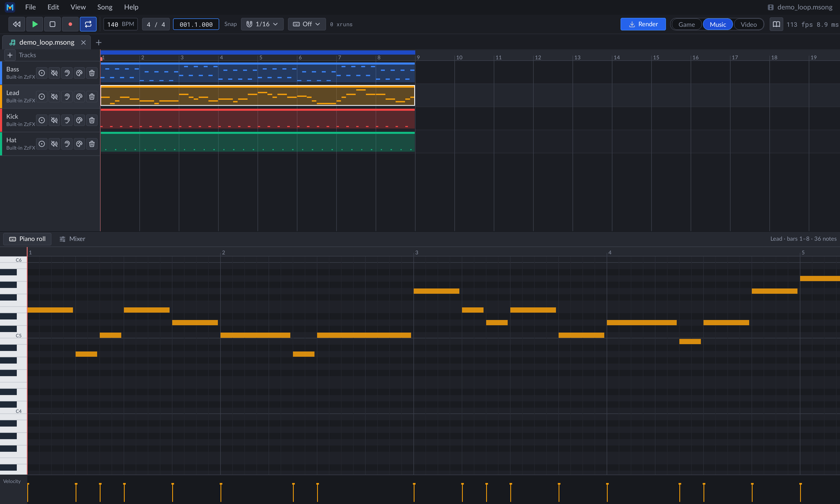Viewport: 840px width, 504px height.
Task: Open the Lead track color palette
Action: tap(79, 97)
